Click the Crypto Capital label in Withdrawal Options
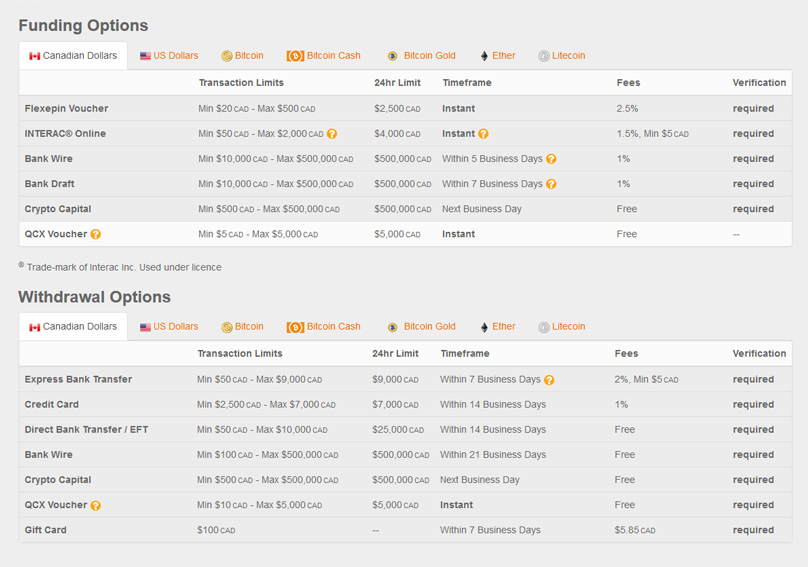This screenshot has height=567, width=808. 58,480
